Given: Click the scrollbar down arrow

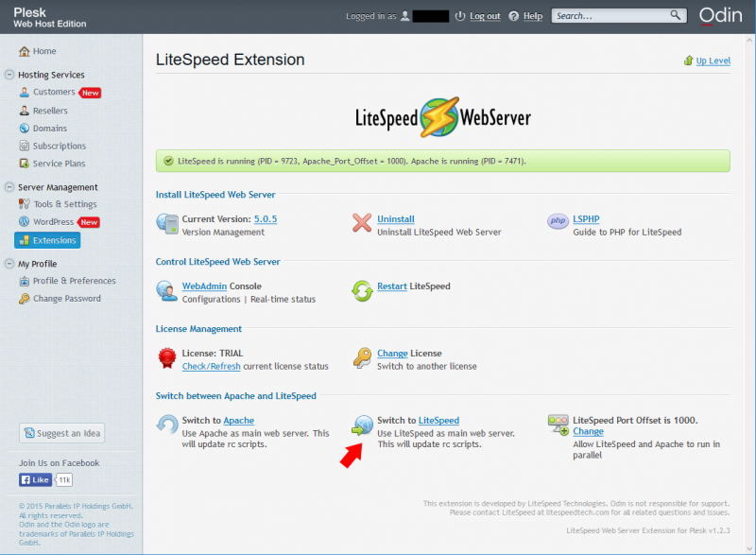Looking at the screenshot, I should [x=749, y=548].
